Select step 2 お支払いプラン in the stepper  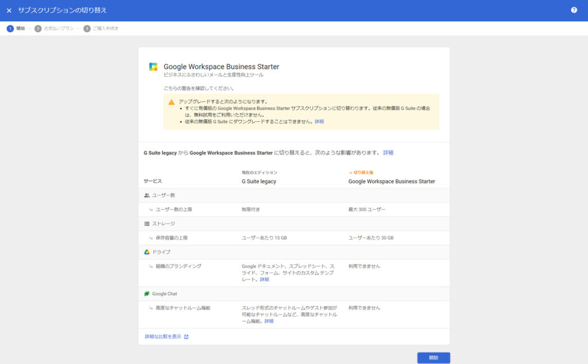54,29
